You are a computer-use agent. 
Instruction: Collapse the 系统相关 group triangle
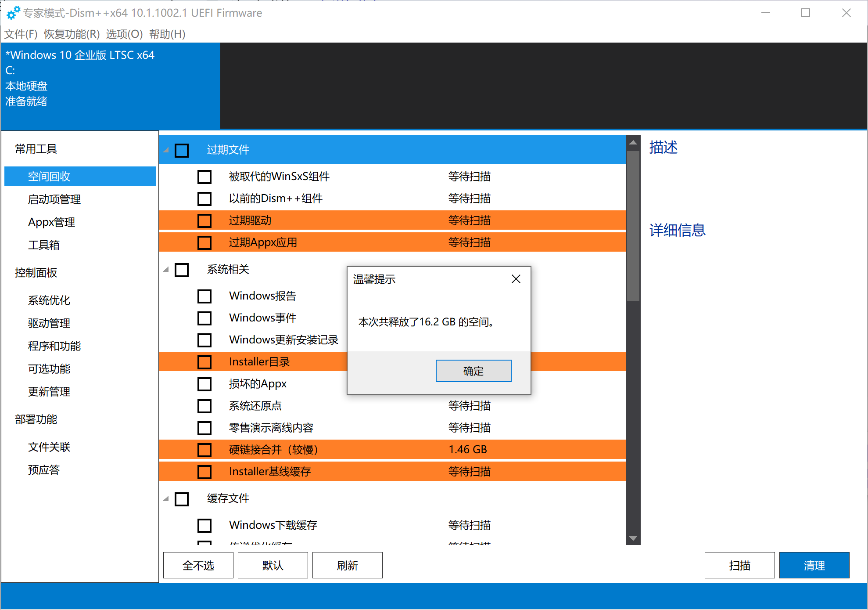click(x=166, y=270)
